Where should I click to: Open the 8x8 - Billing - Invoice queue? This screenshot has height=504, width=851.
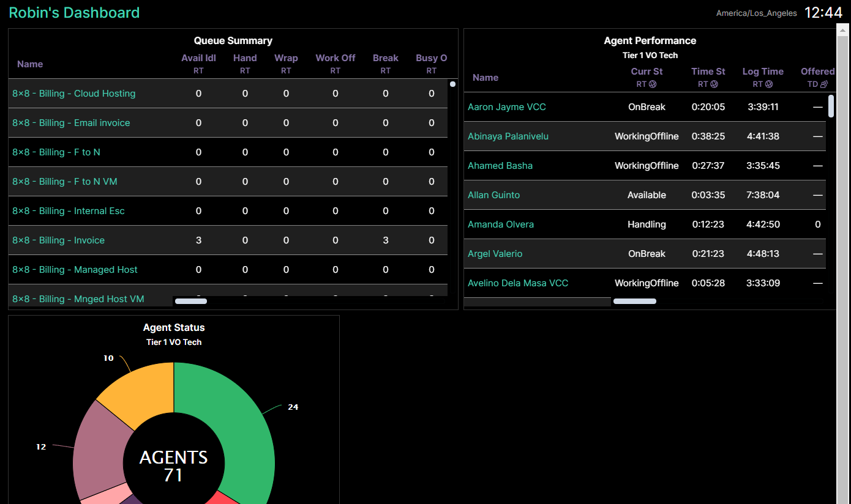(59, 240)
